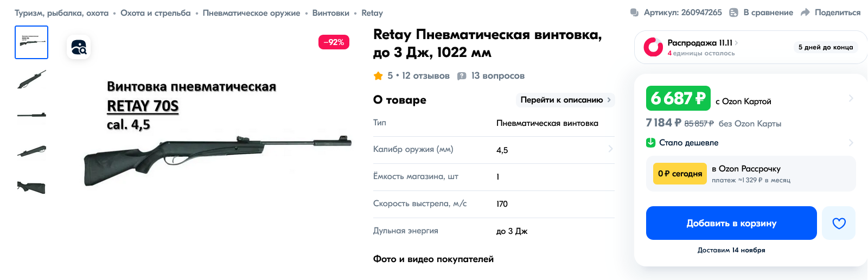Open the 12 отзывов reviews link
This screenshot has width=868, height=280.
pos(425,76)
